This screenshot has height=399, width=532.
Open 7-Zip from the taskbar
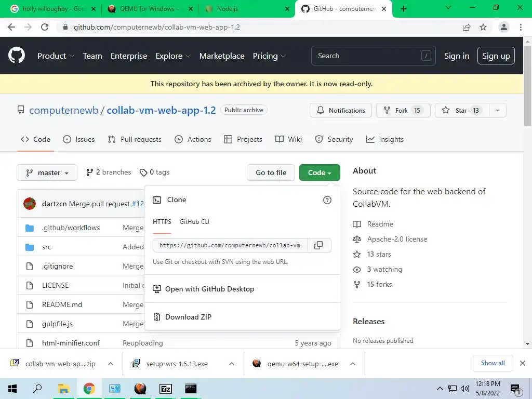[166, 389]
